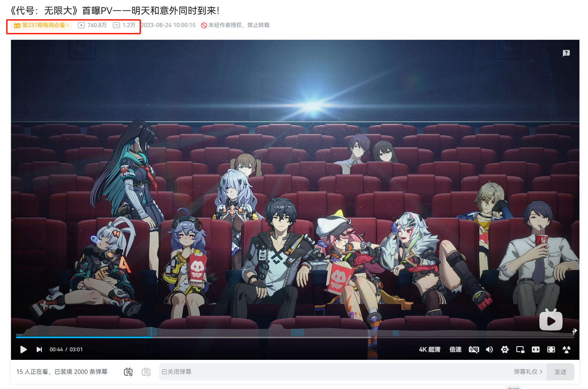Play the video with the player play button
Screen dimensions: 588x389
(23, 349)
